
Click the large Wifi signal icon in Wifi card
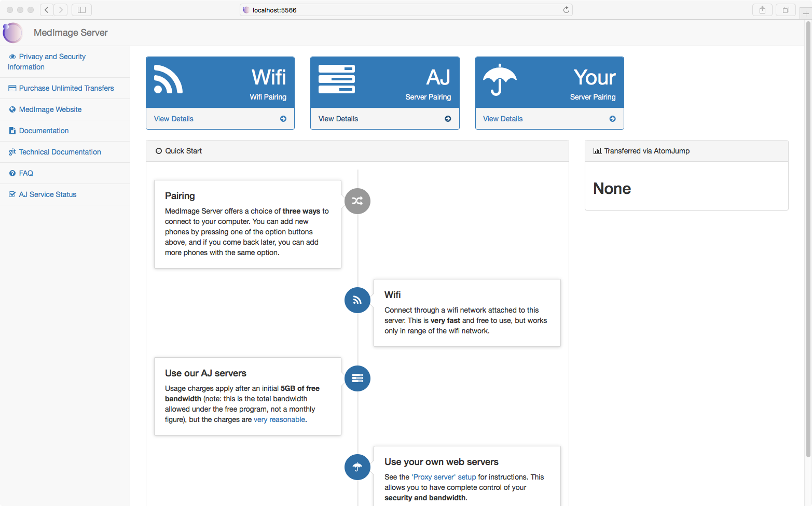point(168,79)
